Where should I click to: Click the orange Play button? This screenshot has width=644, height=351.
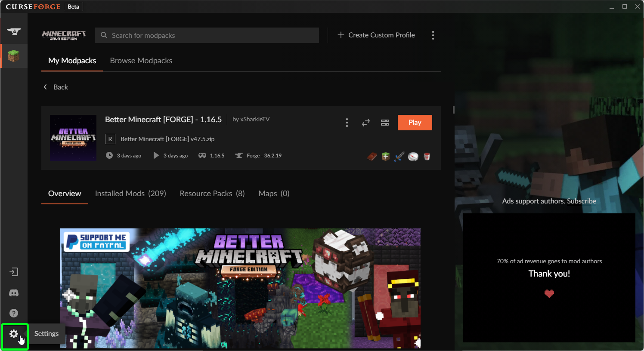[x=415, y=123]
